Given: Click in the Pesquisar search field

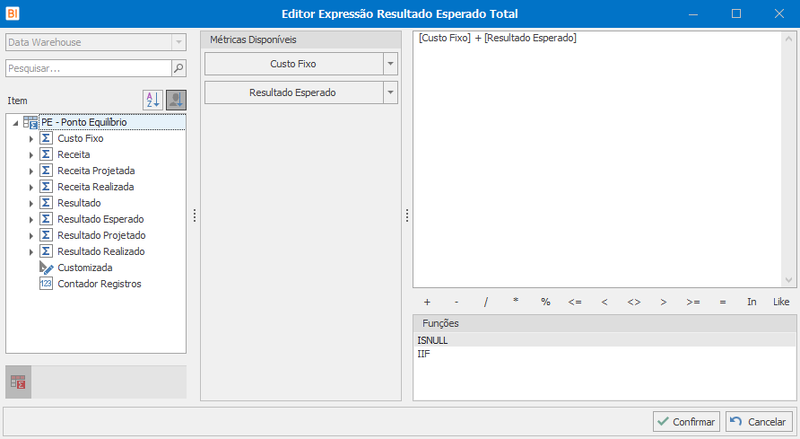Looking at the screenshot, I should [x=88, y=68].
